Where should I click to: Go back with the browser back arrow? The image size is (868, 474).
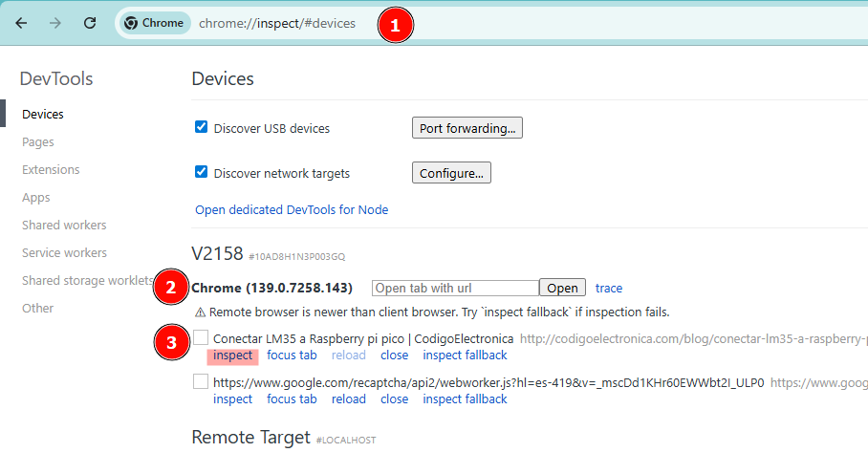pyautogui.click(x=21, y=23)
